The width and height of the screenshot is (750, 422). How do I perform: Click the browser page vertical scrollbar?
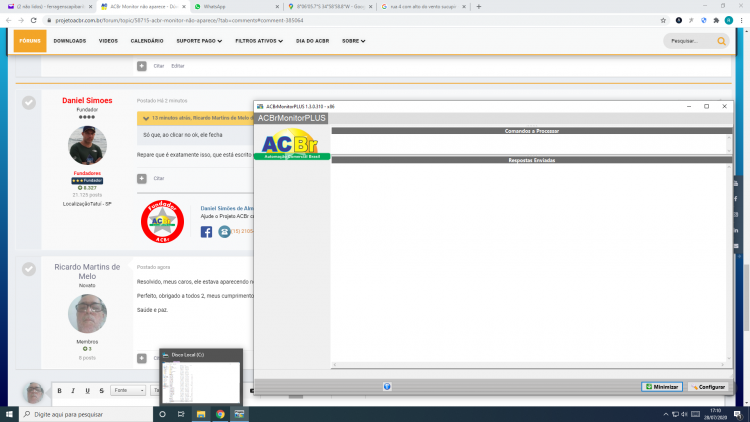[747, 297]
